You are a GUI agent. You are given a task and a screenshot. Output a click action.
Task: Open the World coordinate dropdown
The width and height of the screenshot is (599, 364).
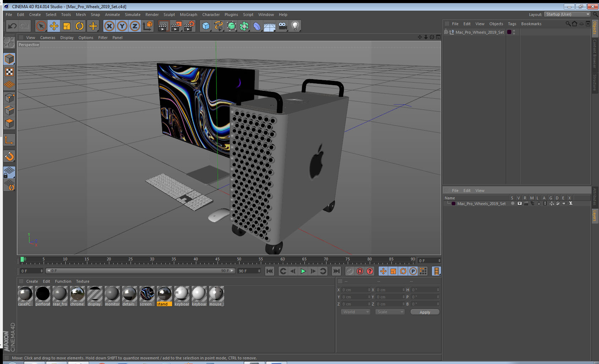tap(356, 312)
